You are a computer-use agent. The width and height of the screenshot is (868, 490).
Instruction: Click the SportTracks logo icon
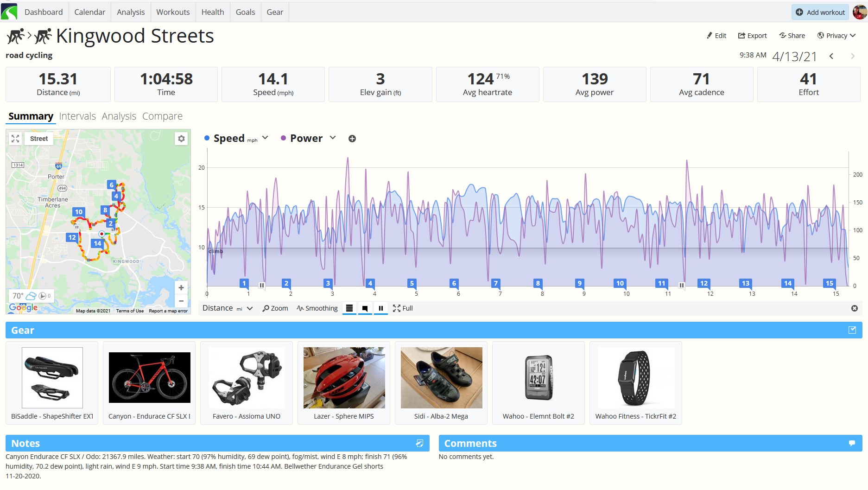9,12
